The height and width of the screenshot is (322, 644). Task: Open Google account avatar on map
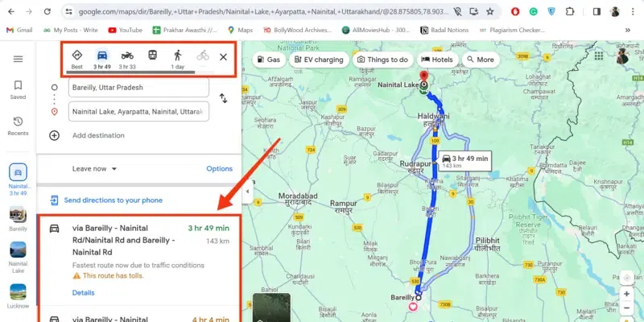(622, 56)
